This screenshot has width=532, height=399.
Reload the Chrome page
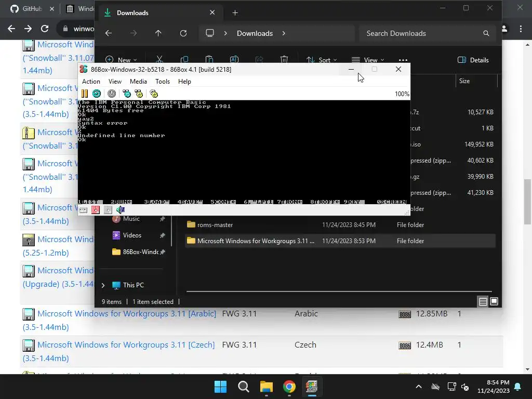(45, 29)
